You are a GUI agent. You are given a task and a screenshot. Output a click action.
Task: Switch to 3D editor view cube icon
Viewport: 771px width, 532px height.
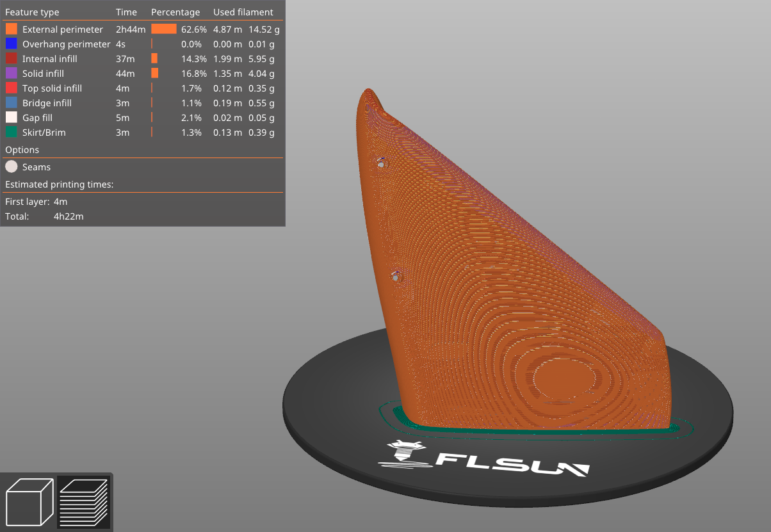pos(29,502)
